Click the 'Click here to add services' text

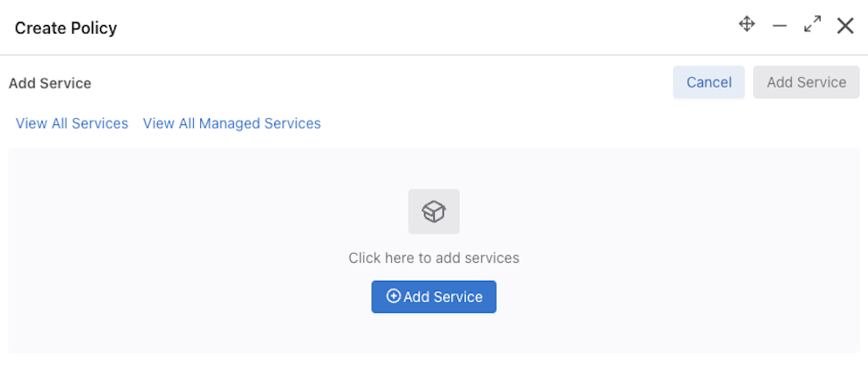point(434,258)
